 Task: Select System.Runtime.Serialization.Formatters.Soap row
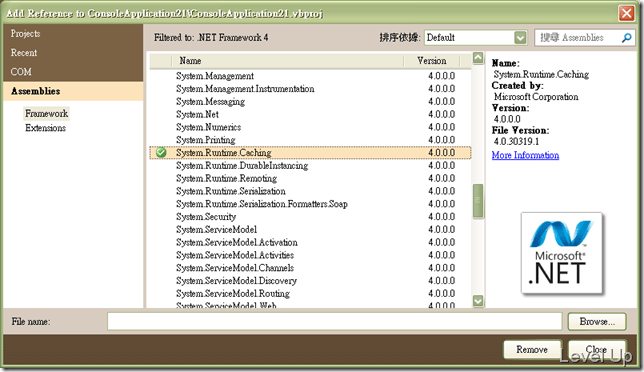coord(310,204)
